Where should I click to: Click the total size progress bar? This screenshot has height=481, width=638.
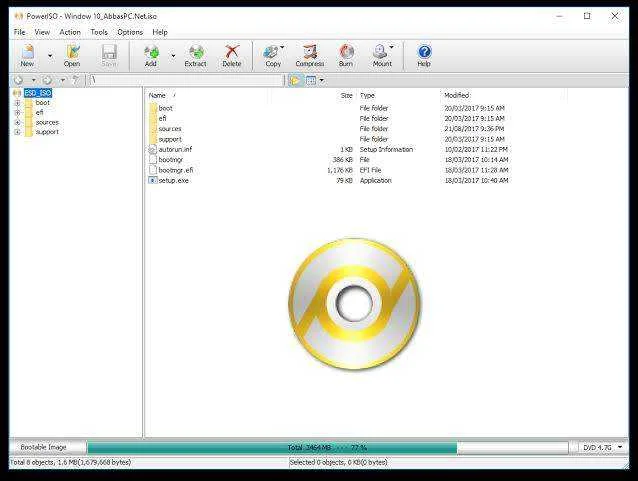pos(328,448)
